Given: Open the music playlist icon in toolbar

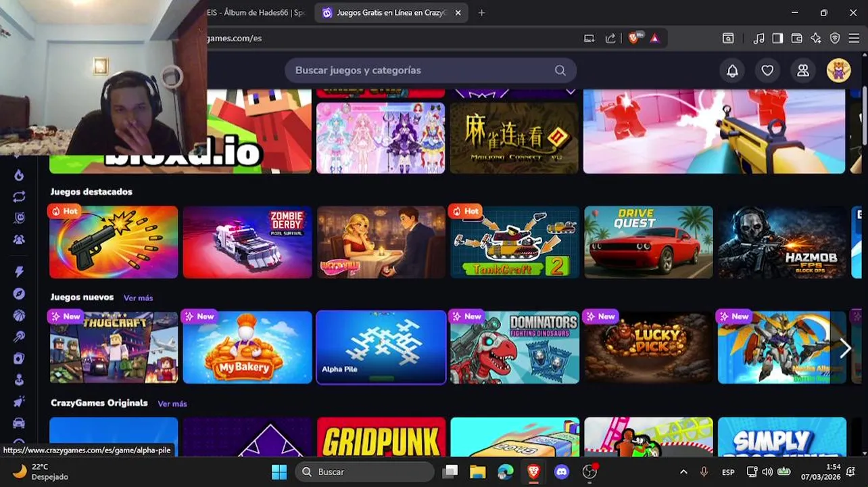Looking at the screenshot, I should pos(758,39).
